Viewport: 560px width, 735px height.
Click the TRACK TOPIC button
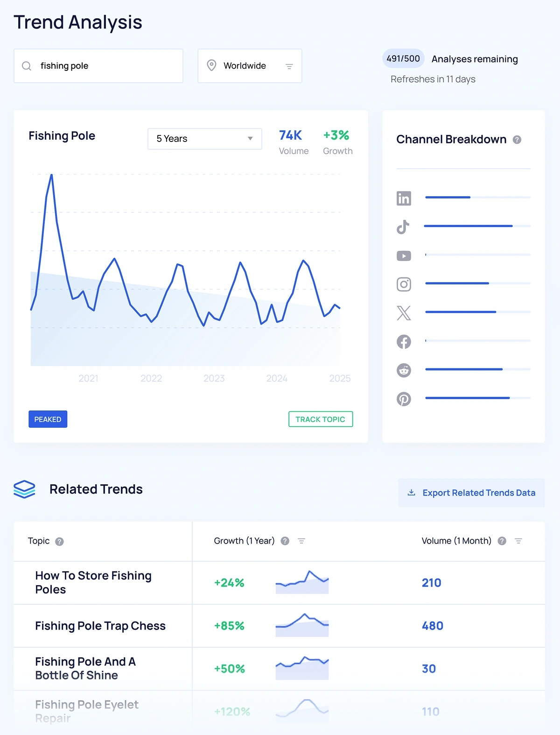pos(321,419)
